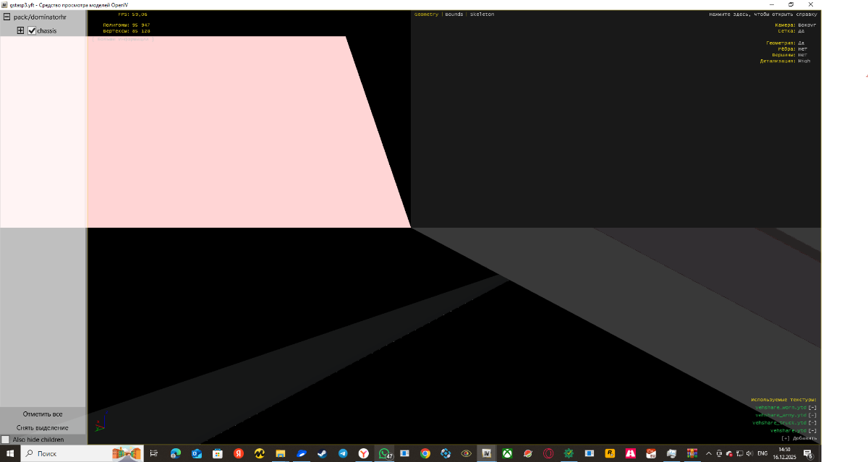
Task: Open the skeleton tab
Action: pos(482,14)
